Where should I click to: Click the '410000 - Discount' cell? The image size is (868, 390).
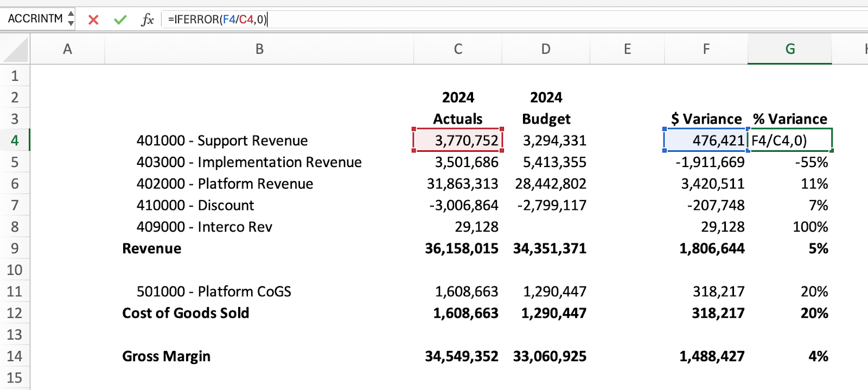tap(195, 205)
